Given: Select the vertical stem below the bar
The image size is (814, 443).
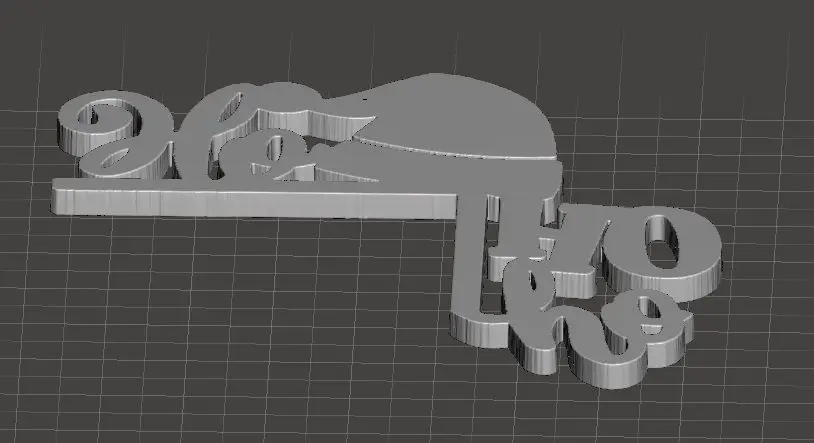Looking at the screenshot, I should [470, 260].
